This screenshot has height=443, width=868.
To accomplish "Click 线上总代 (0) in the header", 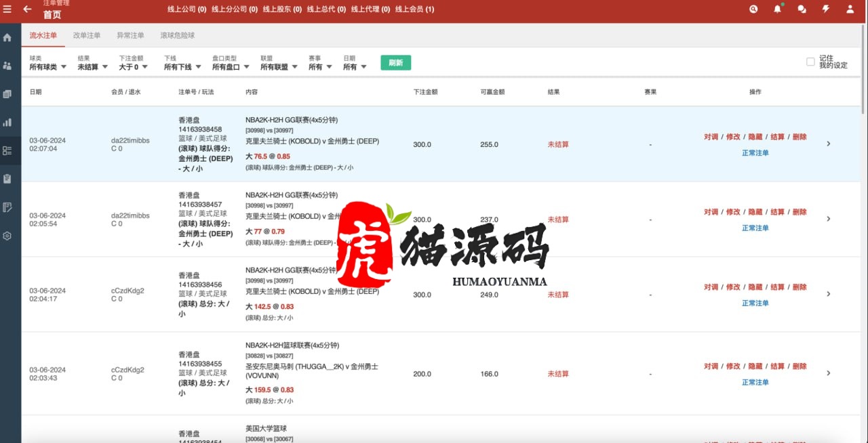I will (326, 9).
